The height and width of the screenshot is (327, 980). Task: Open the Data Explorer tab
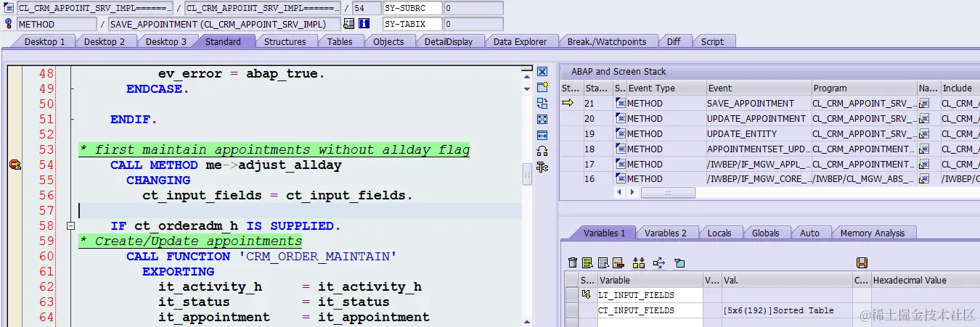coord(520,41)
